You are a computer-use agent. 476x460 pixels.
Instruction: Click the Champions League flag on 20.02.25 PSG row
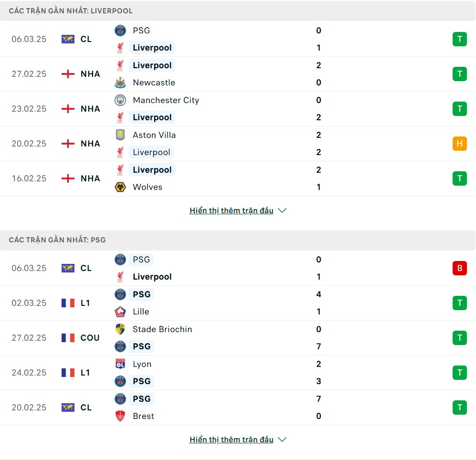(x=68, y=408)
